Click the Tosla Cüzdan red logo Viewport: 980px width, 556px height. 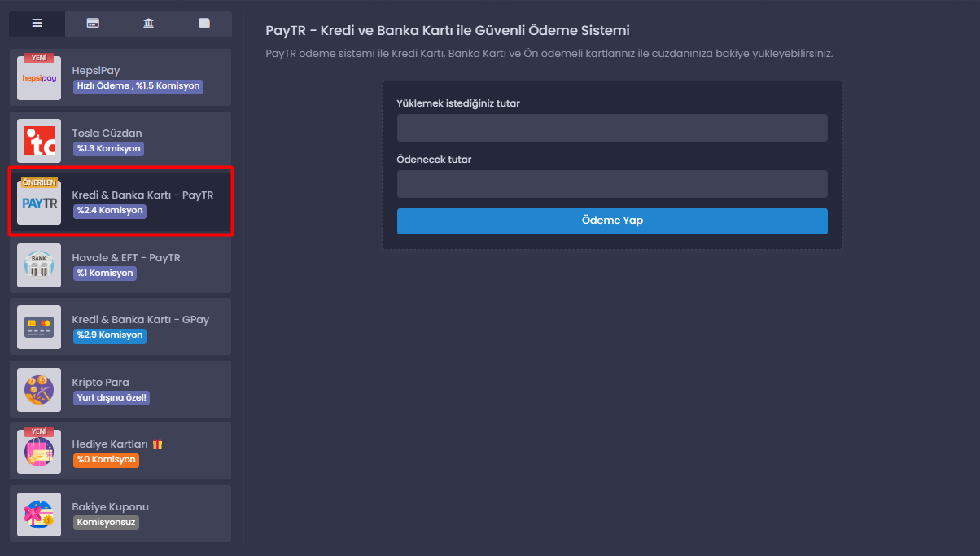tap(39, 141)
